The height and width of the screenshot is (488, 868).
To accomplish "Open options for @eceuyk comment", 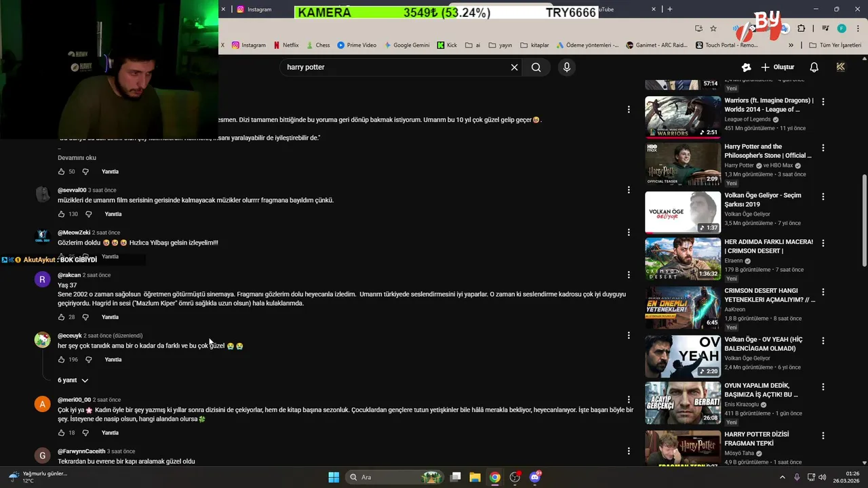I will coord(629,335).
